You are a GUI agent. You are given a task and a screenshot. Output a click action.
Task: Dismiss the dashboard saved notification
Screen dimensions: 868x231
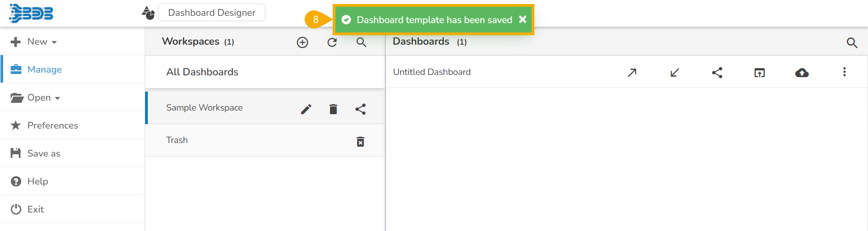click(x=523, y=19)
